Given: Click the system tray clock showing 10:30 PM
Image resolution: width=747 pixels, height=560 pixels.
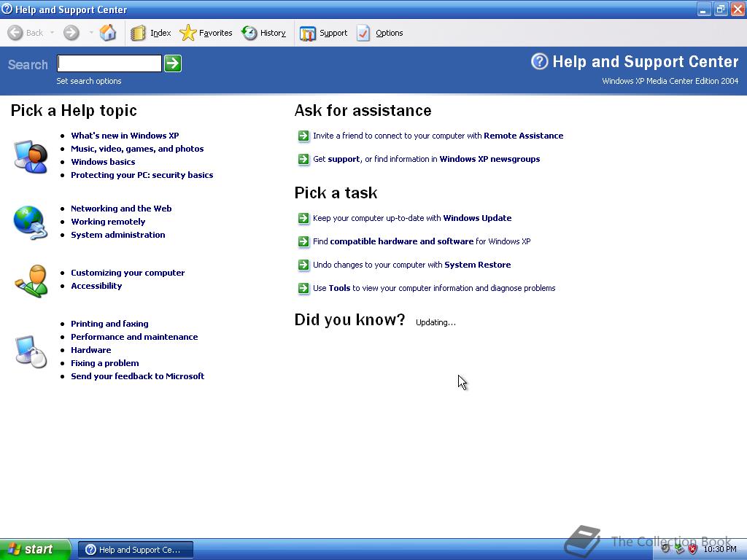Looking at the screenshot, I should click(x=720, y=550).
